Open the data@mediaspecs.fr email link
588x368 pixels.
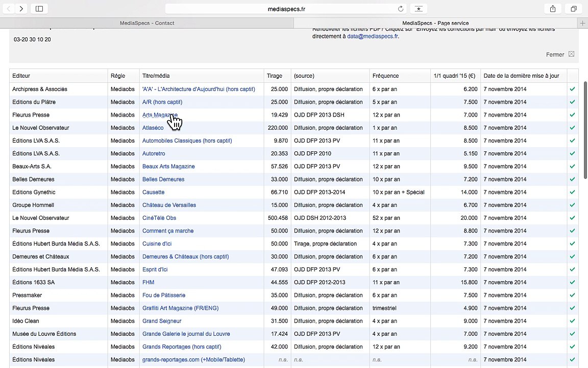click(373, 36)
